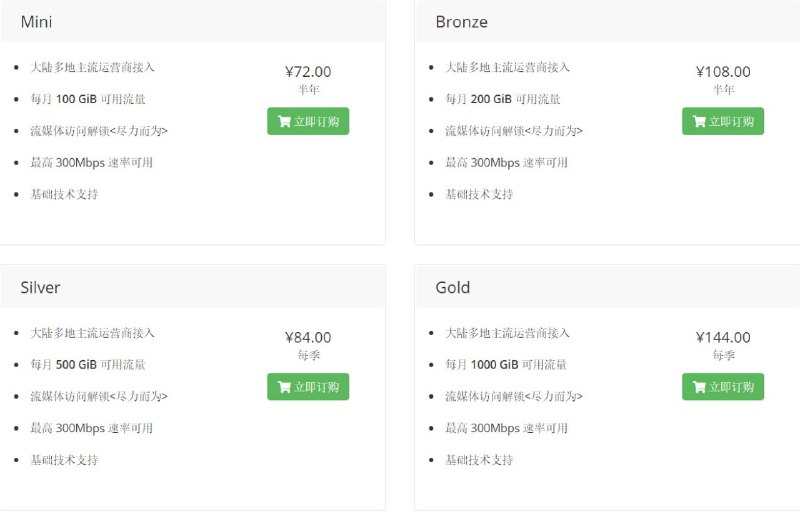Order the Mini plan with 立即订购

point(308,121)
